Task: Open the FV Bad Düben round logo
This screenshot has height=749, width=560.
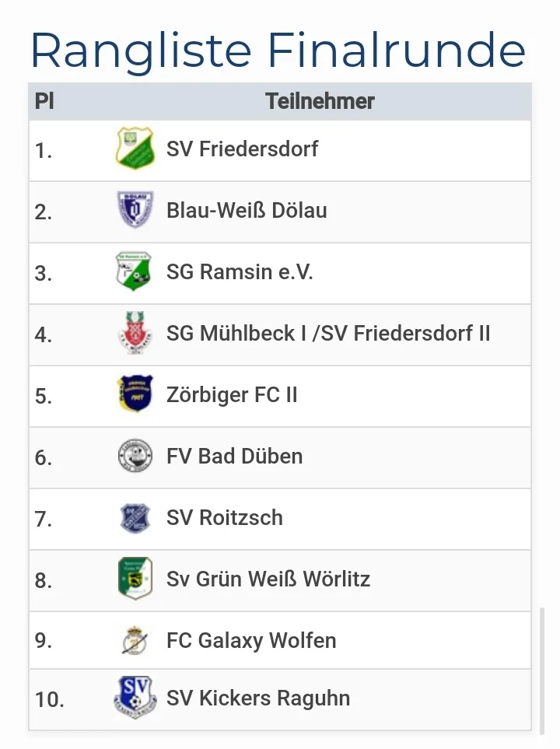Action: pos(135,456)
